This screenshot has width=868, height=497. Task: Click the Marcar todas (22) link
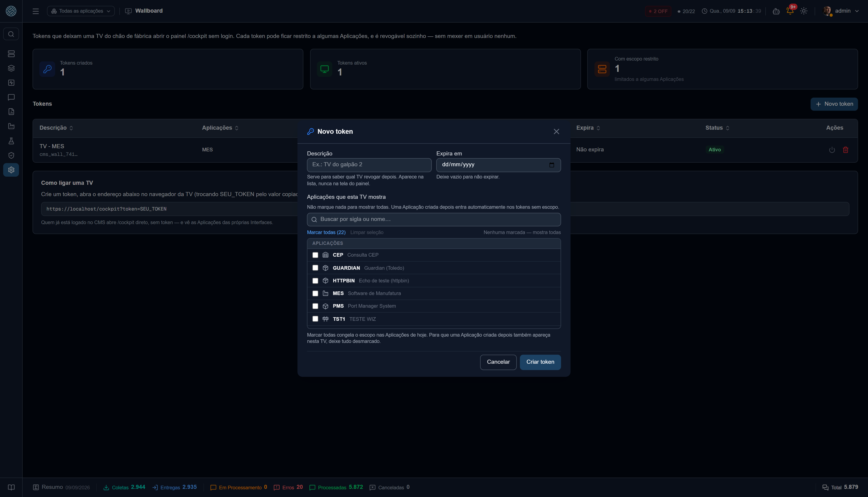(326, 232)
